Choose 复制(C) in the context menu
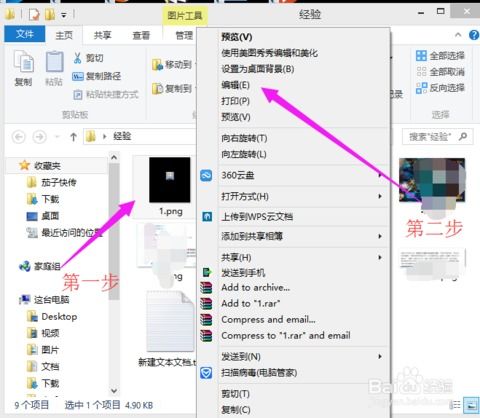480x418 pixels. [x=236, y=410]
